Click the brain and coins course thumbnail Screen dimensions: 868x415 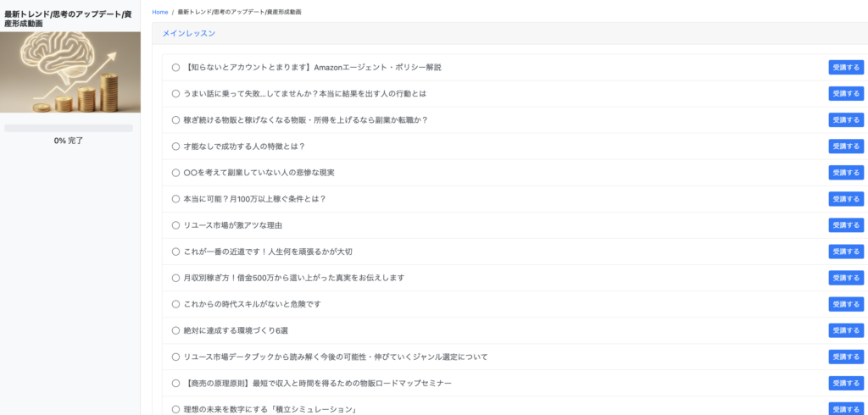tap(70, 72)
